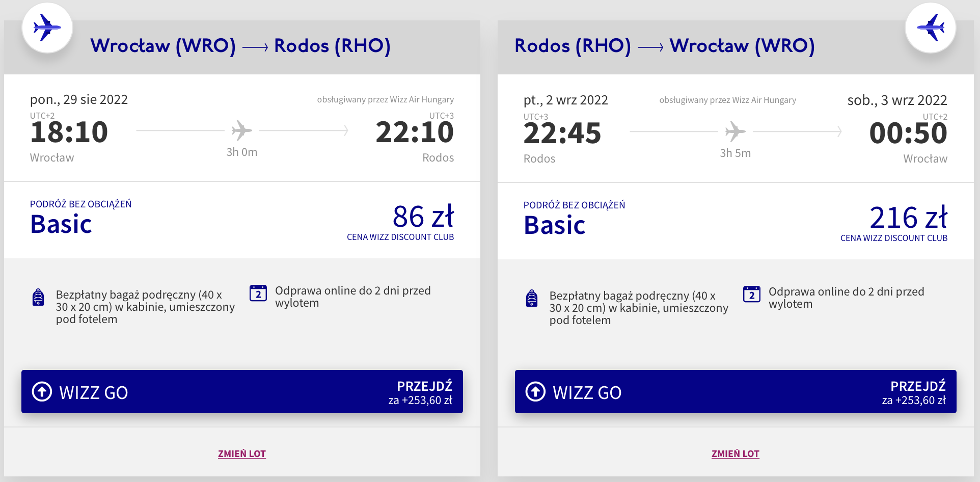The width and height of the screenshot is (980, 482).
Task: Click the grey plane icon between 22:45 and 00:50
Action: pyautogui.click(x=736, y=131)
